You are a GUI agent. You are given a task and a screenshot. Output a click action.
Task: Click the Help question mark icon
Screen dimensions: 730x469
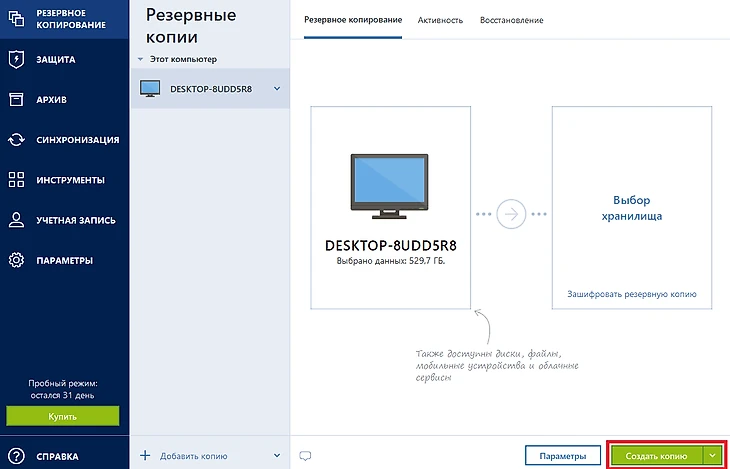16,456
